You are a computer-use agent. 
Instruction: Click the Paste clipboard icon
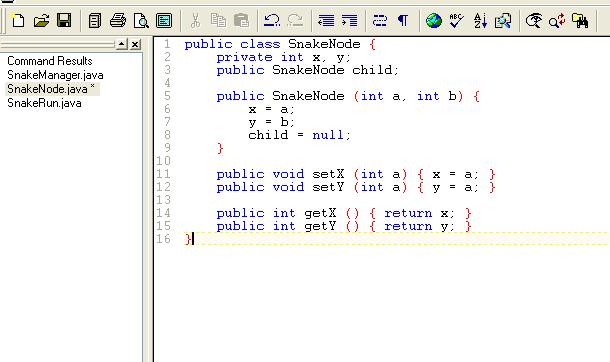pyautogui.click(x=241, y=20)
